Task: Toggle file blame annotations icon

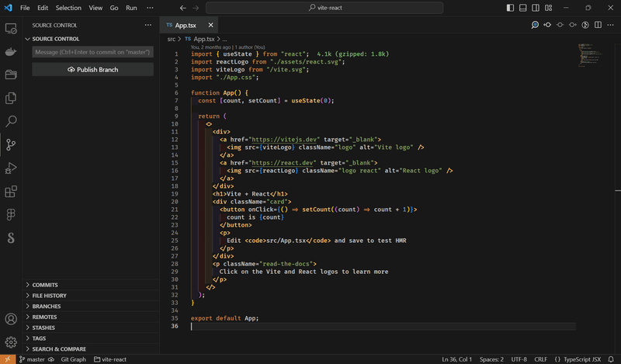Action: (585, 25)
